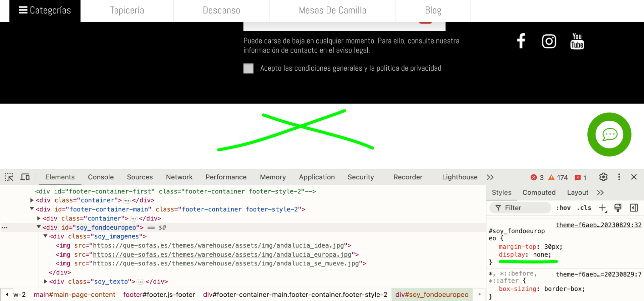This screenshot has height=301, width=644.
Task: Focus the Styles Filter input field
Action: coord(520,208)
